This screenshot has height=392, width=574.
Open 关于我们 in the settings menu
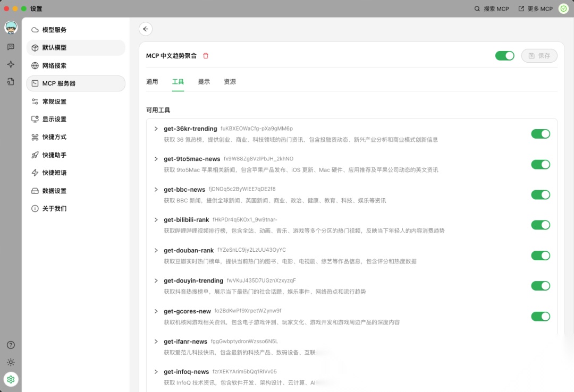(76, 209)
